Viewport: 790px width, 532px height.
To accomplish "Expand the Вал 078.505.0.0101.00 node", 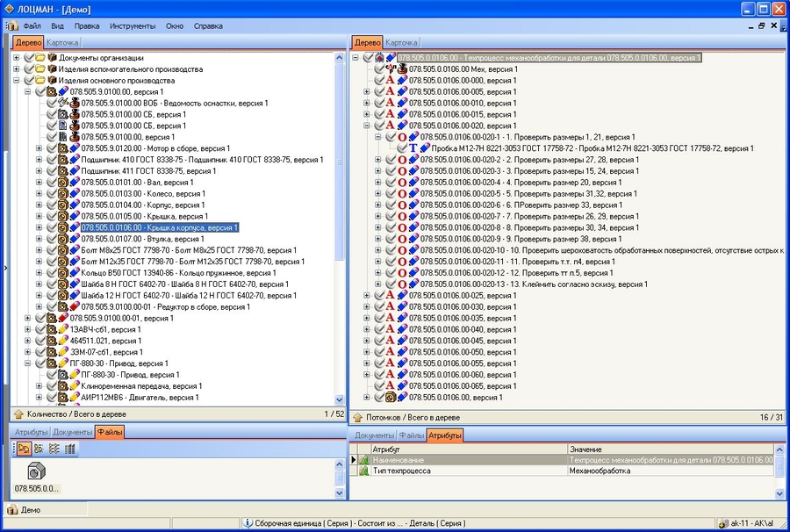I will tap(39, 182).
